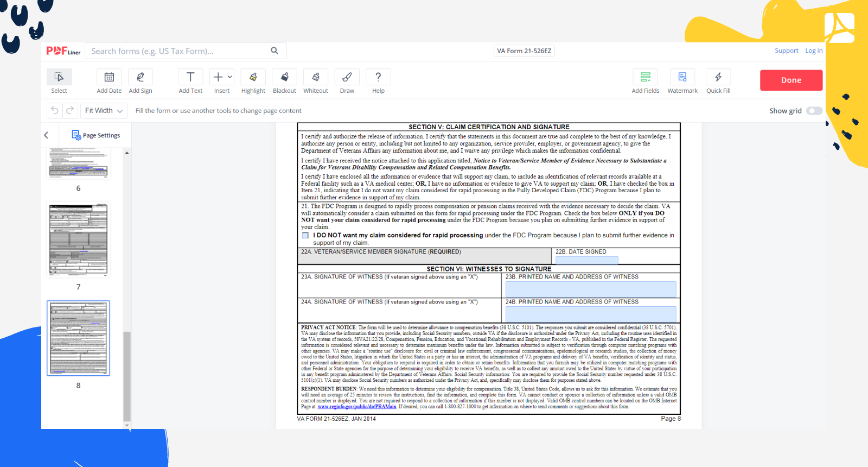Jump to page 7 thumbnail
Viewport: 868px width, 467px height.
[x=78, y=240]
